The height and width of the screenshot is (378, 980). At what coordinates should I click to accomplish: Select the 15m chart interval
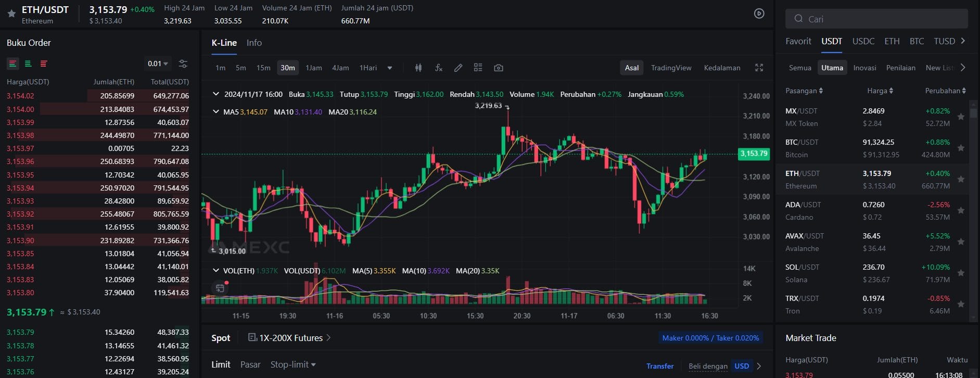263,68
